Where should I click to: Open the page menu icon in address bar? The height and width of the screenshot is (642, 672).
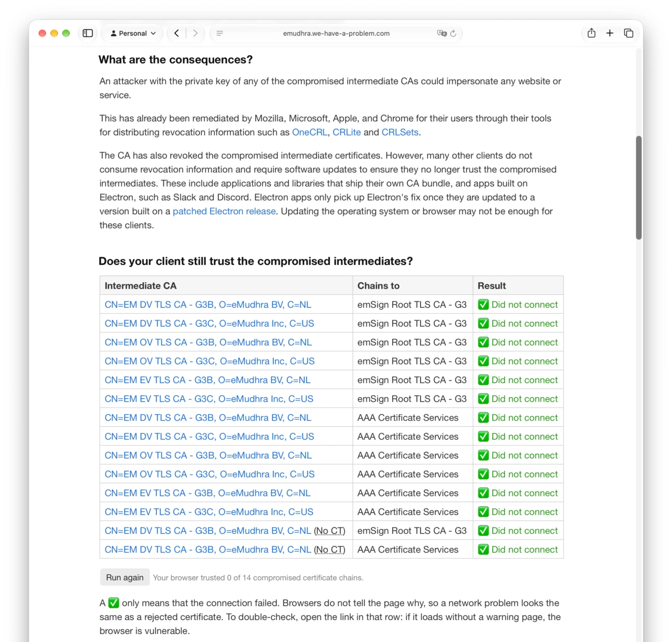click(x=219, y=33)
